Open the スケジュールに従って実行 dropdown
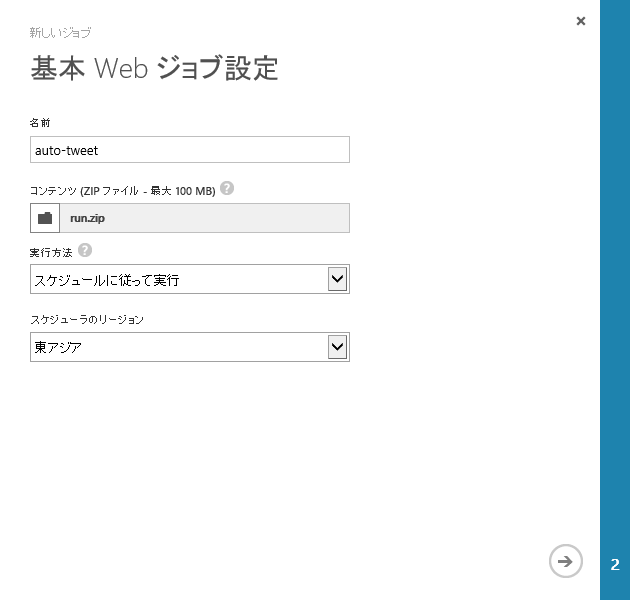This screenshot has height=600, width=630. click(180, 280)
